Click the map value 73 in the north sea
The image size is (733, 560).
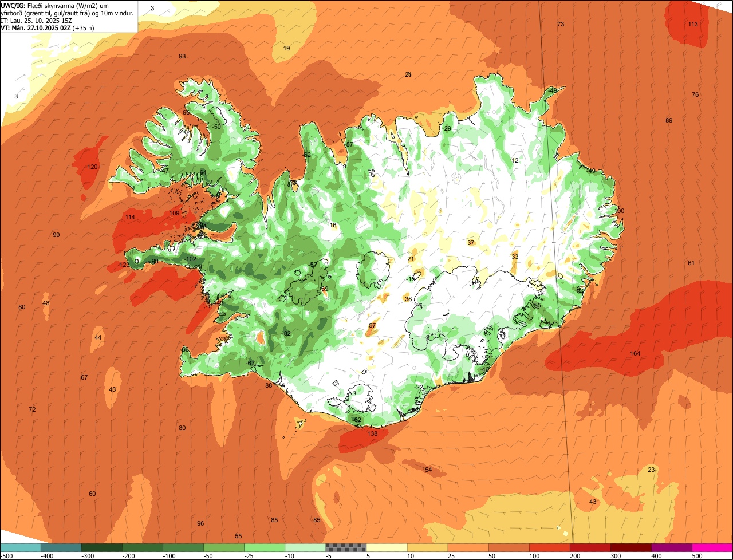(x=561, y=24)
